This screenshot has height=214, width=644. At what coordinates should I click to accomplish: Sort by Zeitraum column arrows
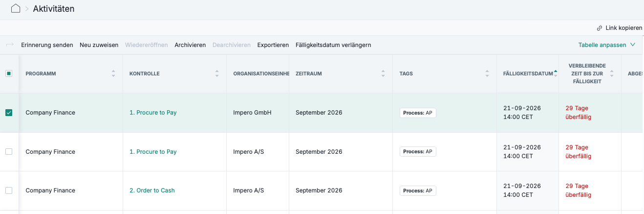(x=383, y=73)
